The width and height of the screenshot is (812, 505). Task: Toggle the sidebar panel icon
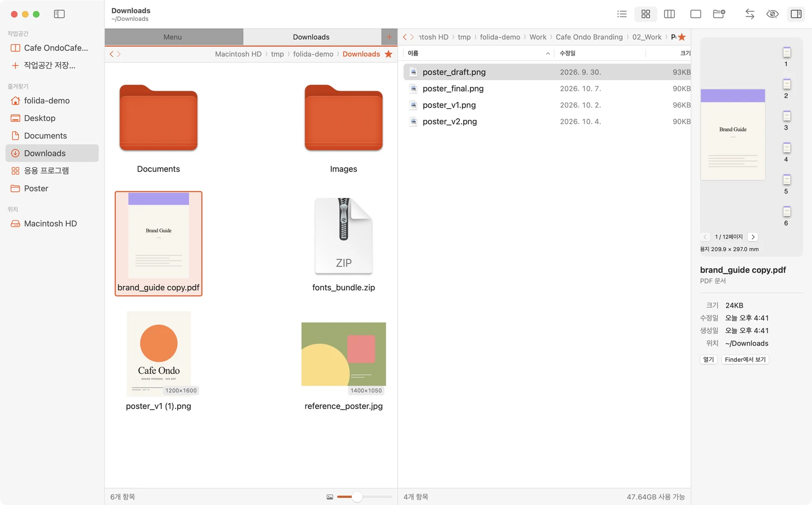(59, 14)
